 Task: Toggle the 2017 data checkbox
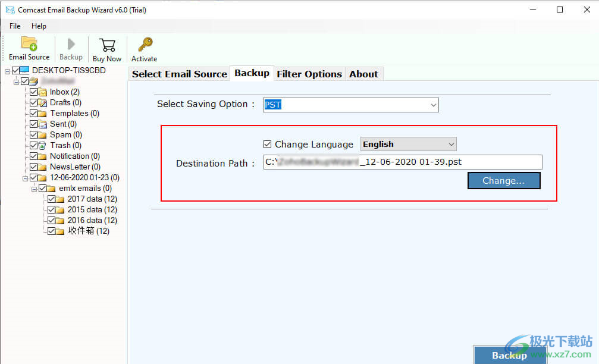52,199
